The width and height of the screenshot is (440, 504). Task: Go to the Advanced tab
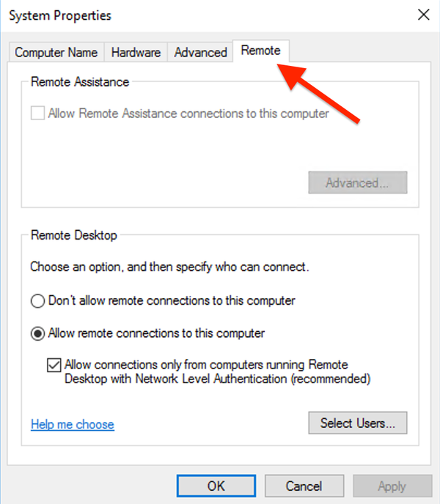coord(200,53)
